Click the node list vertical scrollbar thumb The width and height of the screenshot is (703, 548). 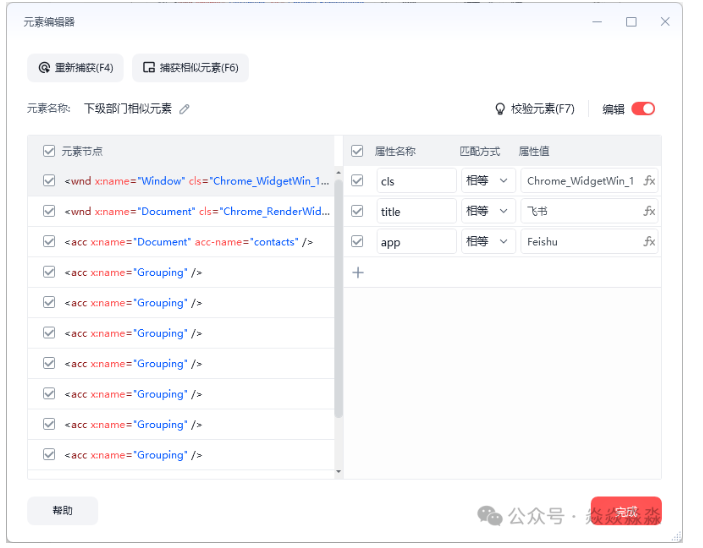338,298
